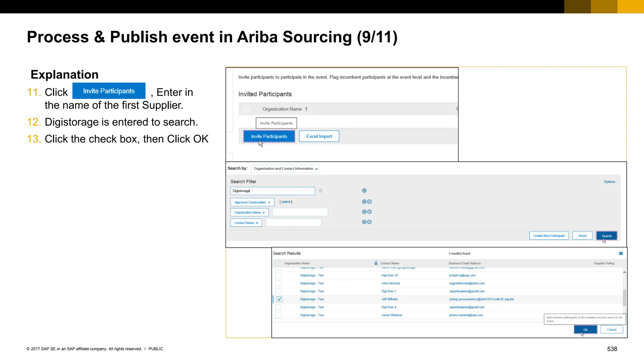This screenshot has height=362, width=644.
Task: Click the plus icon in the Organization Name row
Action: click(x=364, y=212)
